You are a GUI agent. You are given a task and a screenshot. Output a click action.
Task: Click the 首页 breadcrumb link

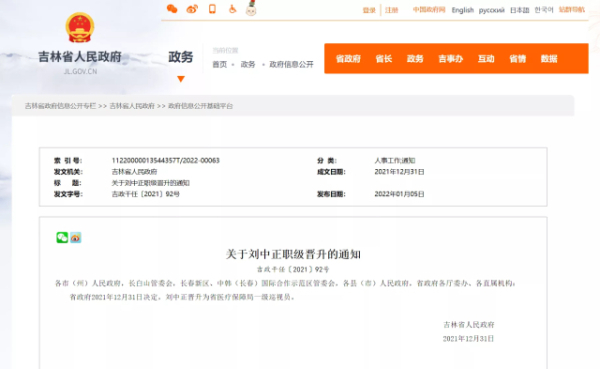[220, 64]
